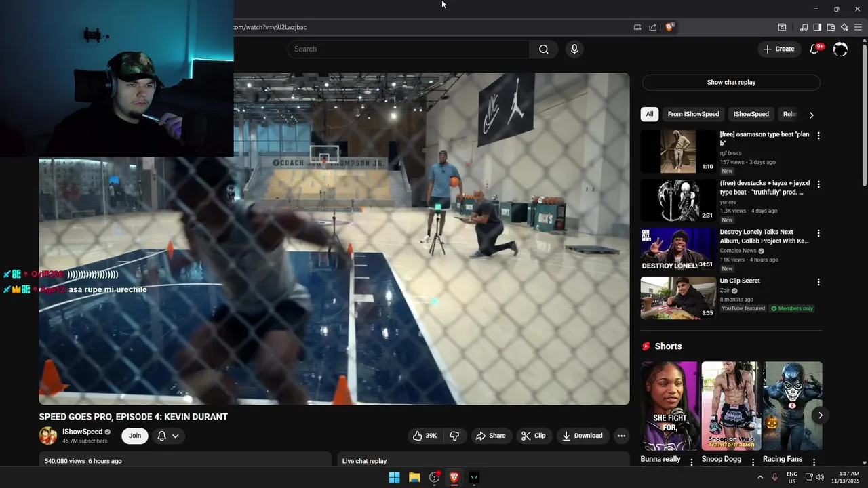Open the YouTube account avatar menu
Viewport: 868px width, 488px height.
tap(840, 49)
